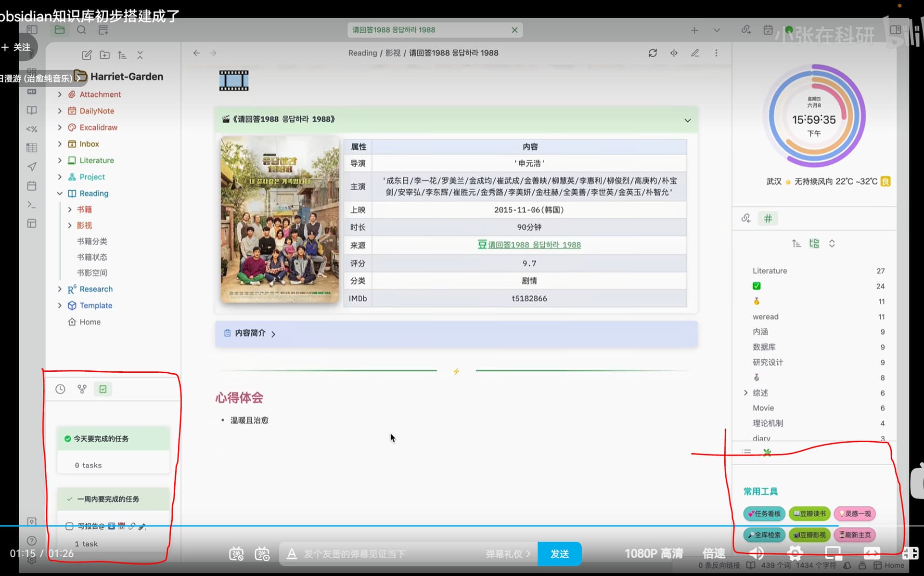Click the drama poster thumbnail
The height and width of the screenshot is (576, 924).
tap(280, 219)
